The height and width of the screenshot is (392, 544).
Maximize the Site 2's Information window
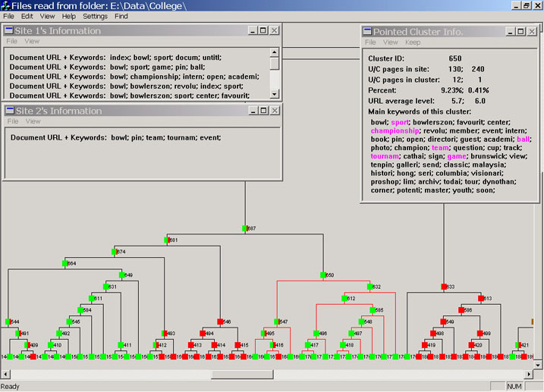point(264,111)
